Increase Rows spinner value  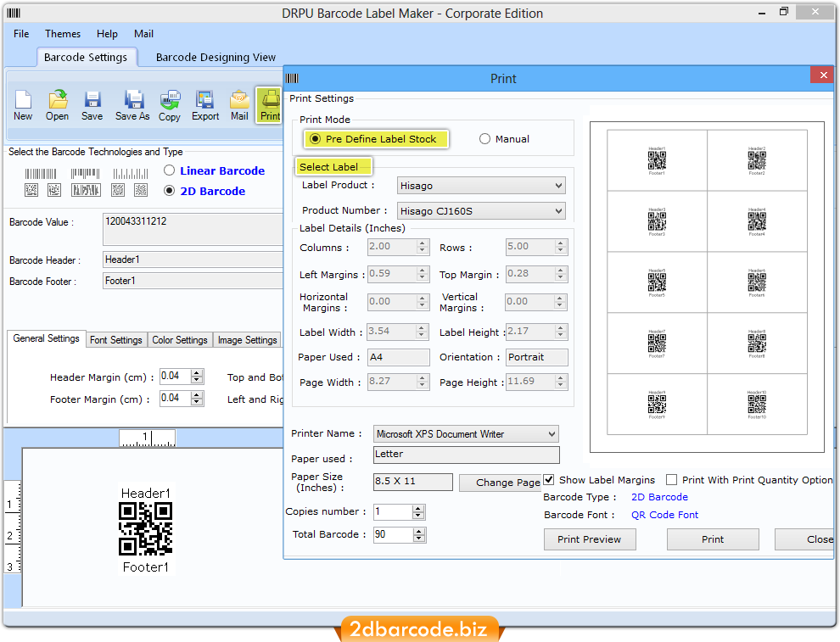[x=560, y=243]
